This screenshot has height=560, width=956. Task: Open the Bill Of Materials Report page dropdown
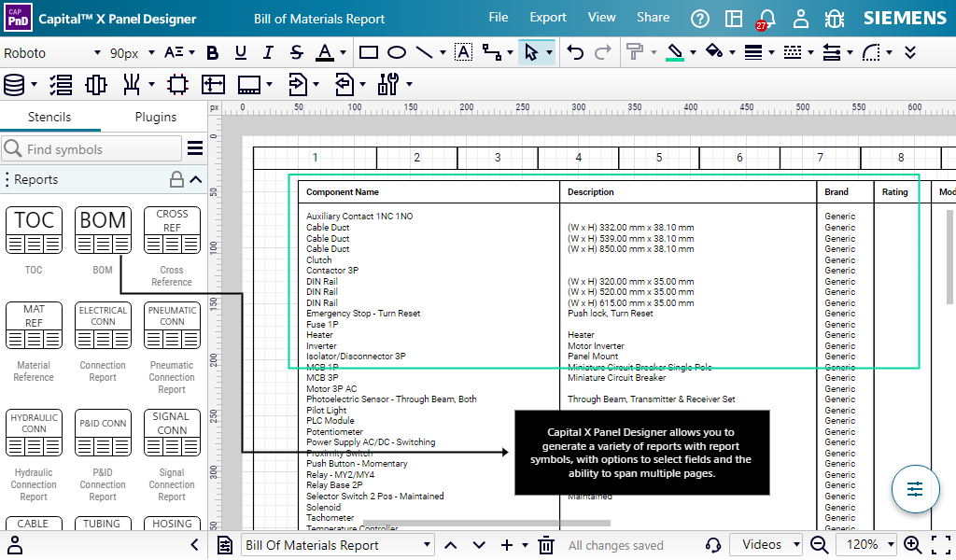[338, 545]
